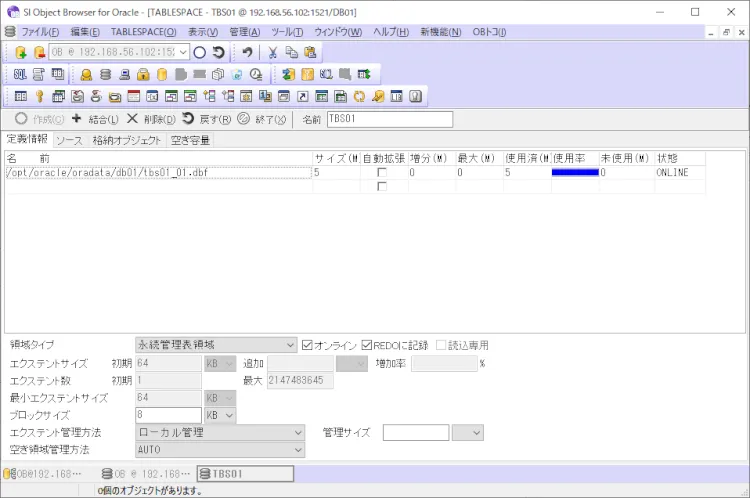Open the 管理(A) menu

tap(244, 32)
